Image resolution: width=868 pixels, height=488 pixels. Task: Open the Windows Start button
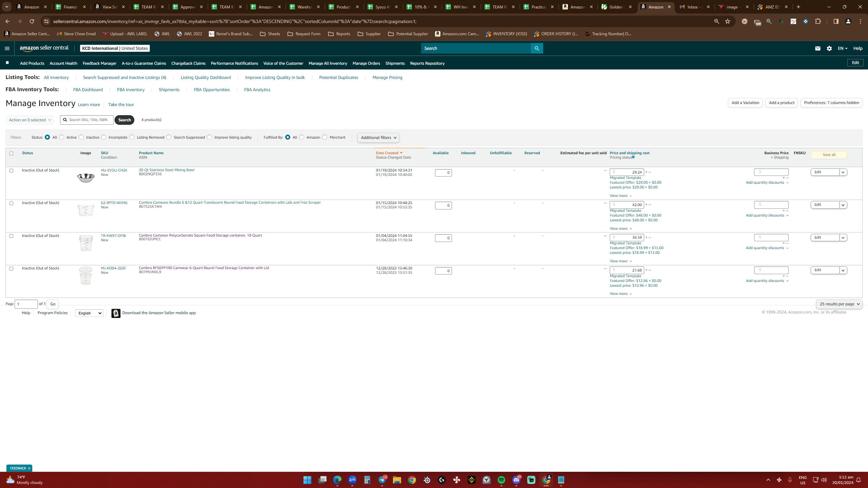tap(308, 480)
